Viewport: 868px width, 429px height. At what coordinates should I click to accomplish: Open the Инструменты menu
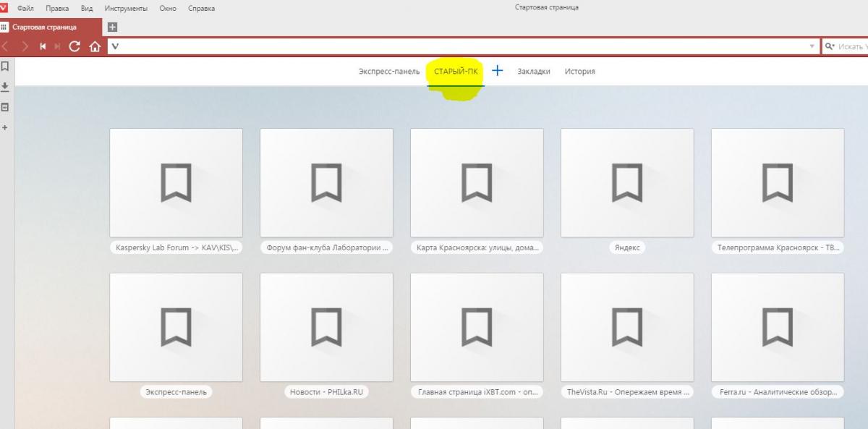click(x=126, y=9)
